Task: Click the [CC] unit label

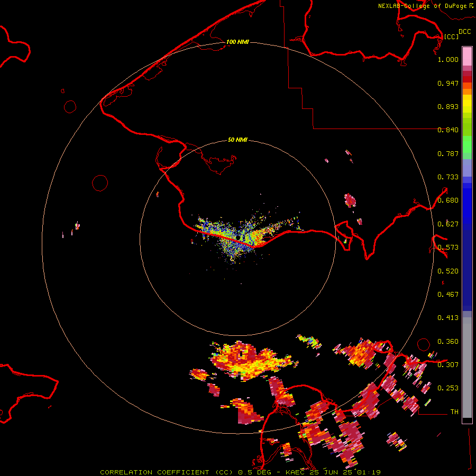Action: pyautogui.click(x=451, y=36)
